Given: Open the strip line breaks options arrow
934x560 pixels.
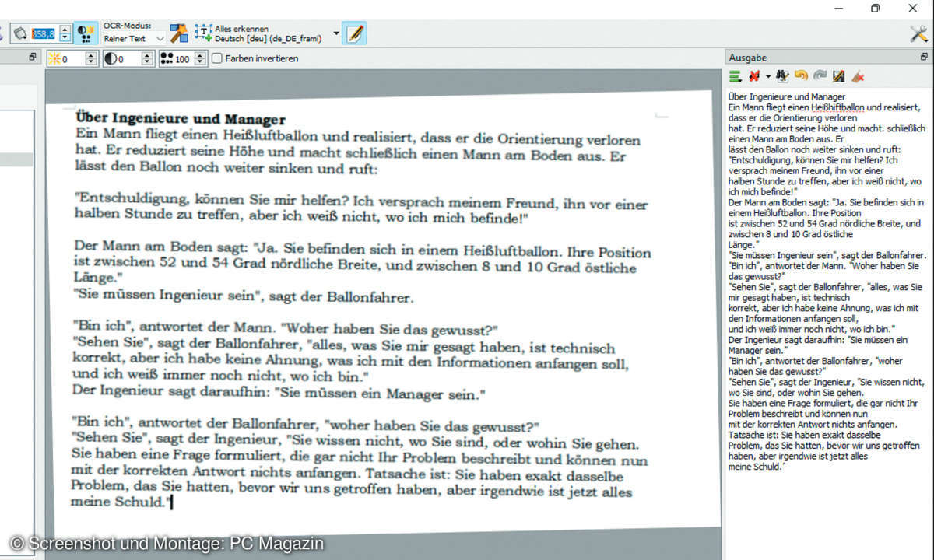Looking at the screenshot, I should pos(767,76).
